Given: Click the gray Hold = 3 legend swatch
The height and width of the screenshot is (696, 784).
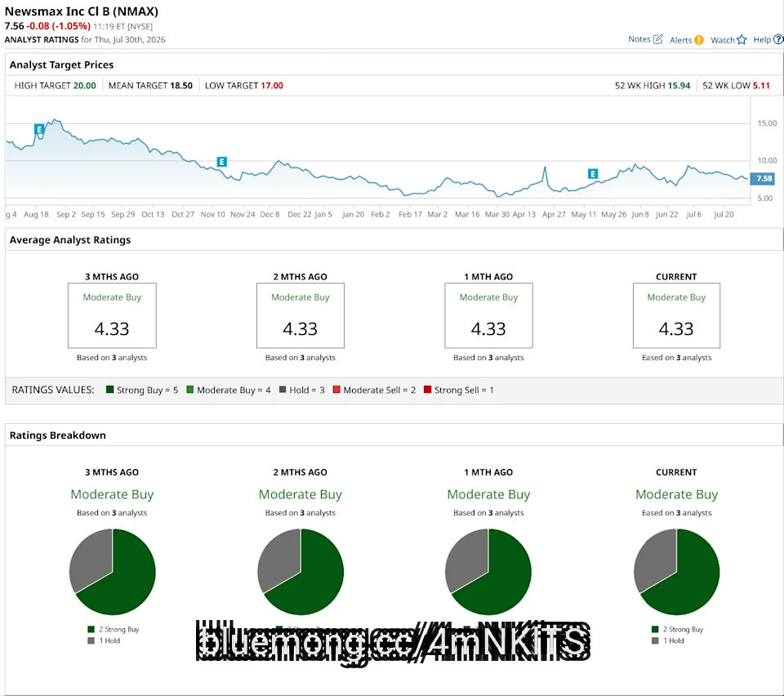Looking at the screenshot, I should point(283,390).
